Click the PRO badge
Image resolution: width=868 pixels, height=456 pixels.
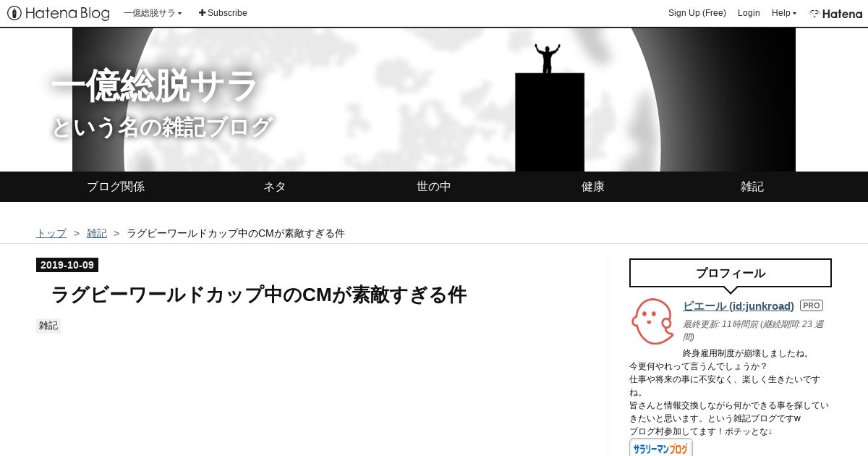coord(812,305)
